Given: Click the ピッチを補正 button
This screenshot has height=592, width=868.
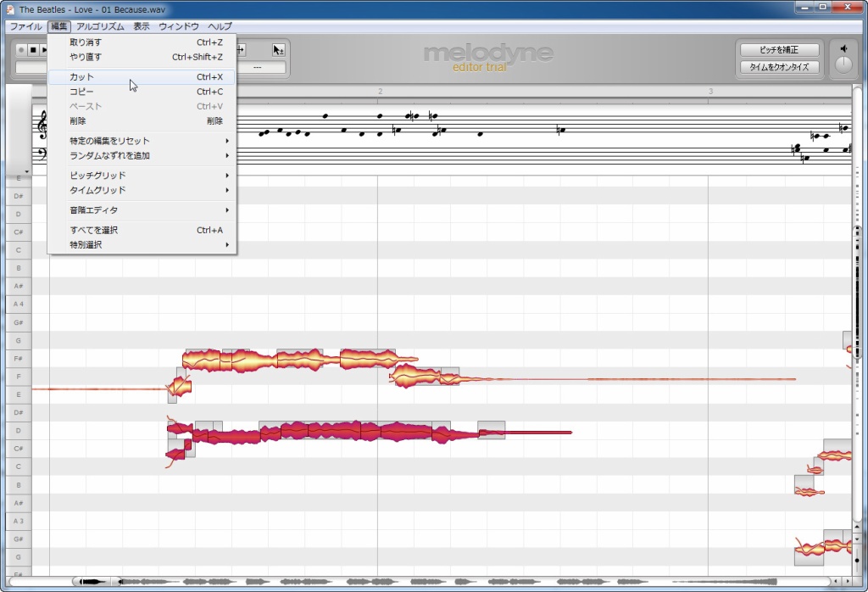Looking at the screenshot, I should tap(780, 50).
